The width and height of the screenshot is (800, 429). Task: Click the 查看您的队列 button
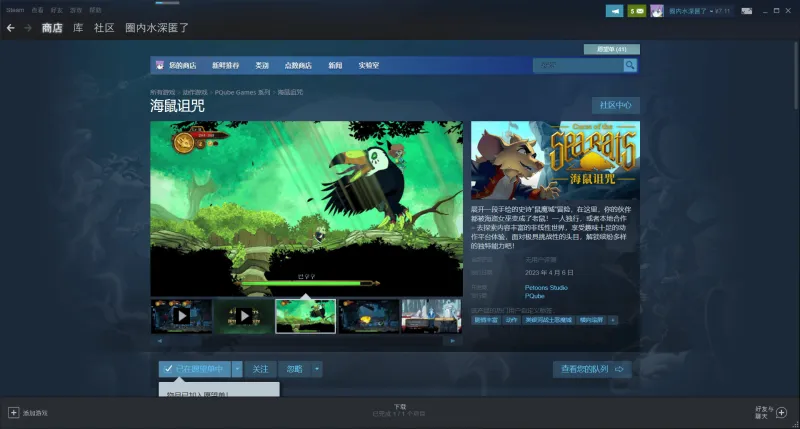click(x=592, y=369)
